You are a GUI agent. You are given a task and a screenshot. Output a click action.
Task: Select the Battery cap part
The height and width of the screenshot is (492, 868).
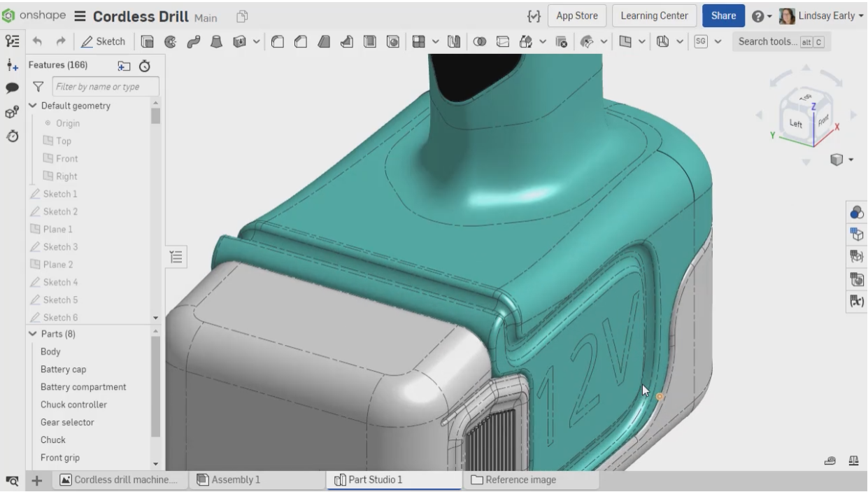pyautogui.click(x=64, y=370)
